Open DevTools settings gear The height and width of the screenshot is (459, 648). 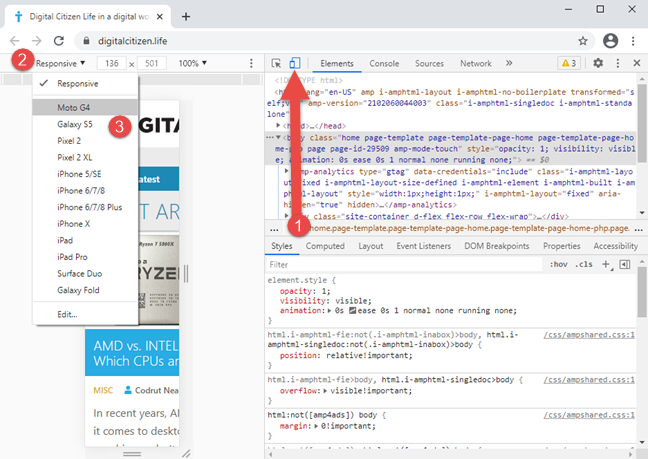tap(598, 63)
